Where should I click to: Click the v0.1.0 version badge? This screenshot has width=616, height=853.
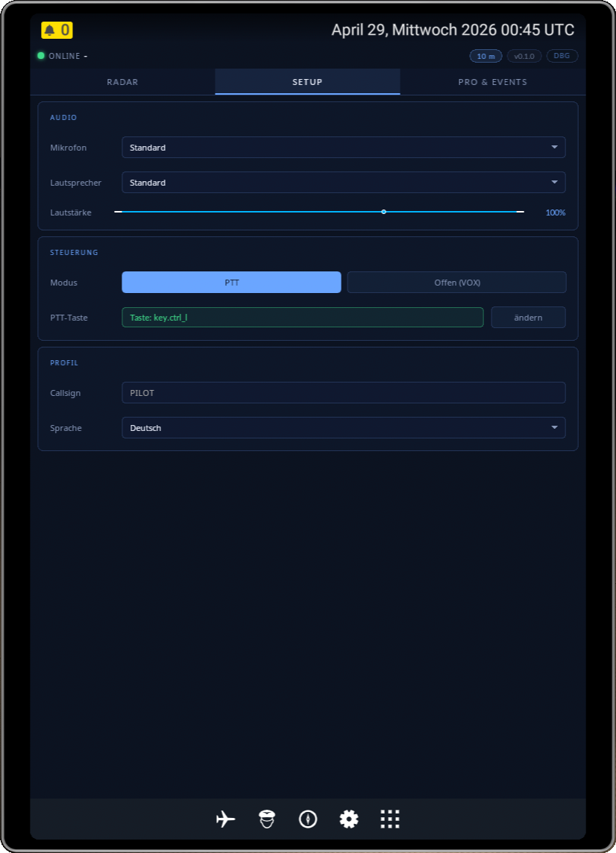(x=524, y=56)
